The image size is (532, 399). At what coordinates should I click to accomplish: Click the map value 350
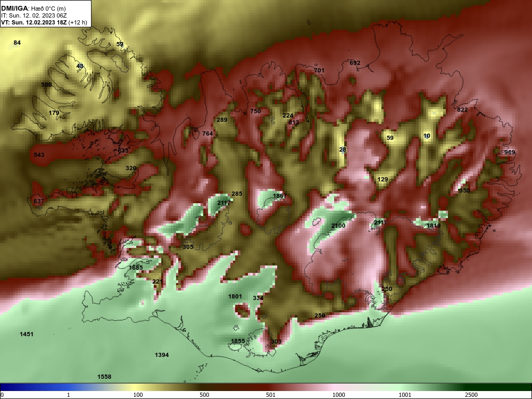pyautogui.click(x=464, y=190)
